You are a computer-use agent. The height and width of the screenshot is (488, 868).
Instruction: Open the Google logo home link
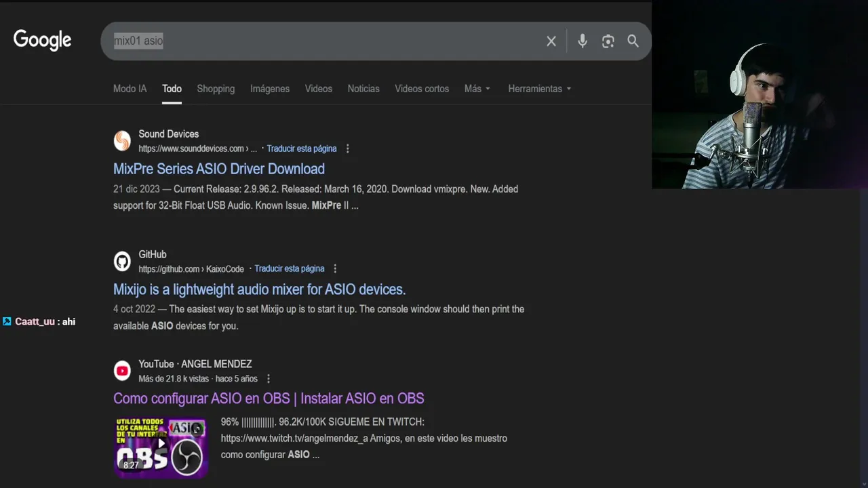pos(42,40)
